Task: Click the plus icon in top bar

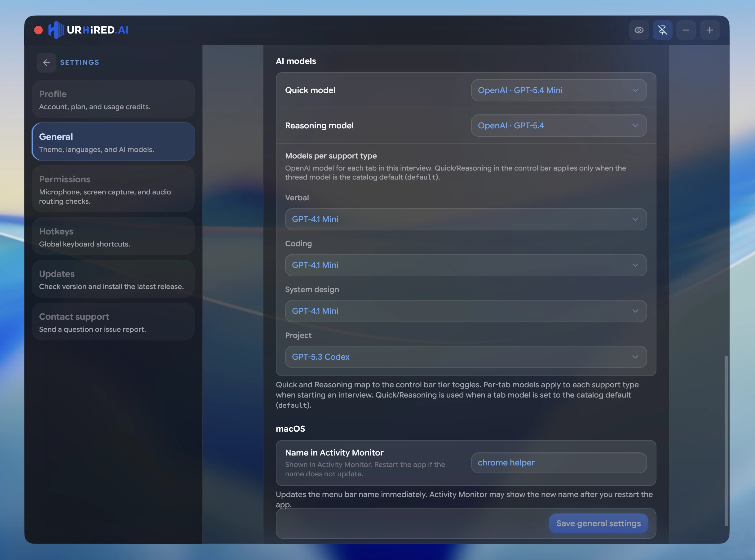Action: (x=709, y=30)
